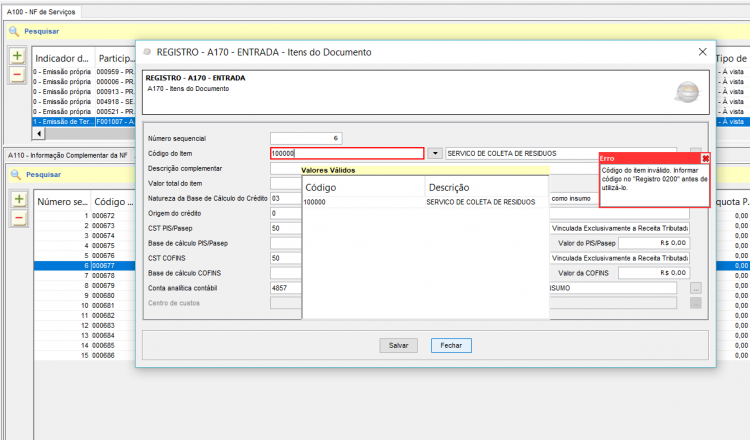This screenshot has height=440, width=750.
Task: Select the A100 - NF de Serviços tab
Action: pyautogui.click(x=41, y=12)
